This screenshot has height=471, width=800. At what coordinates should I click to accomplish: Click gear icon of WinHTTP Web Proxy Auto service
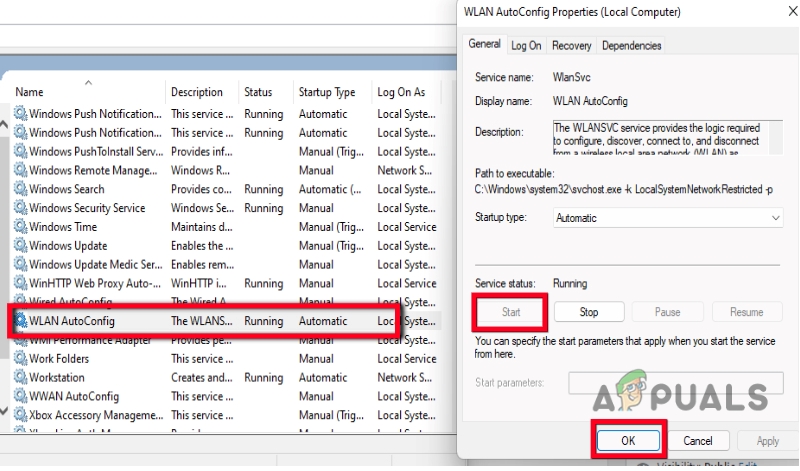coord(20,283)
